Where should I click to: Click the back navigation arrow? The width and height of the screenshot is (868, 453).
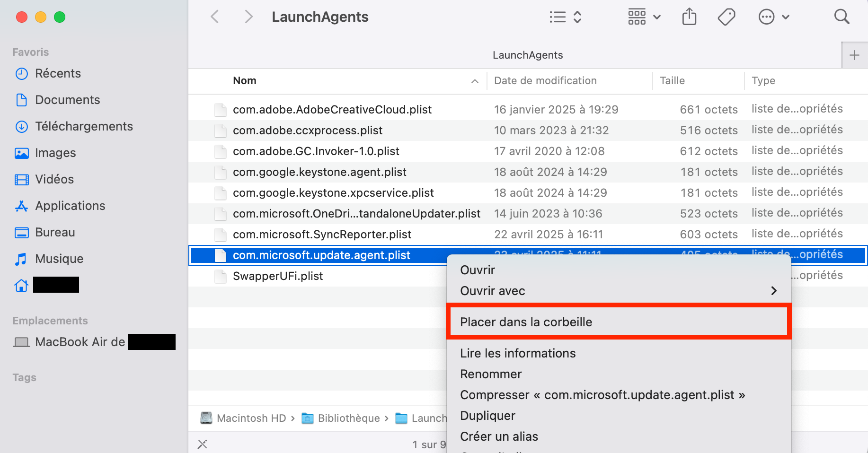pos(214,17)
